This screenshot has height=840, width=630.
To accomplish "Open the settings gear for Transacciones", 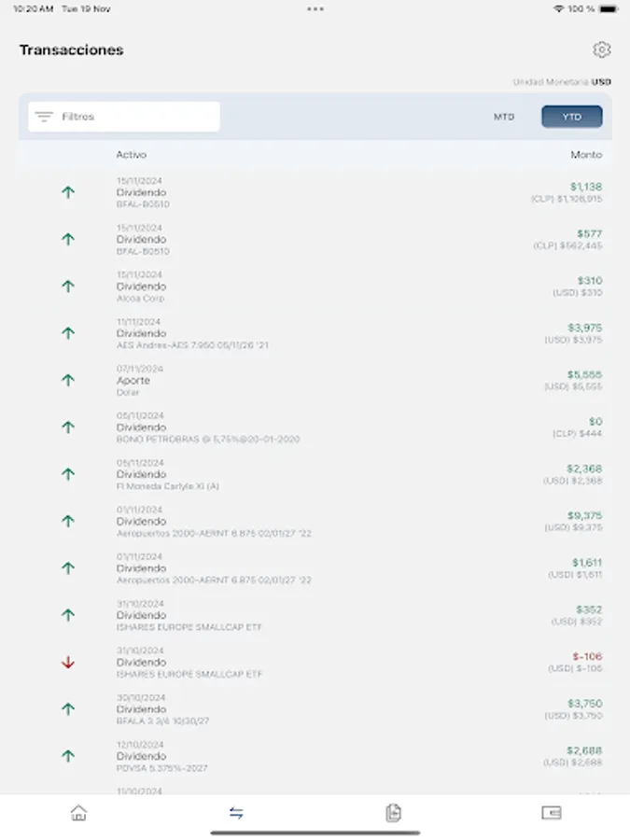I will tap(602, 50).
